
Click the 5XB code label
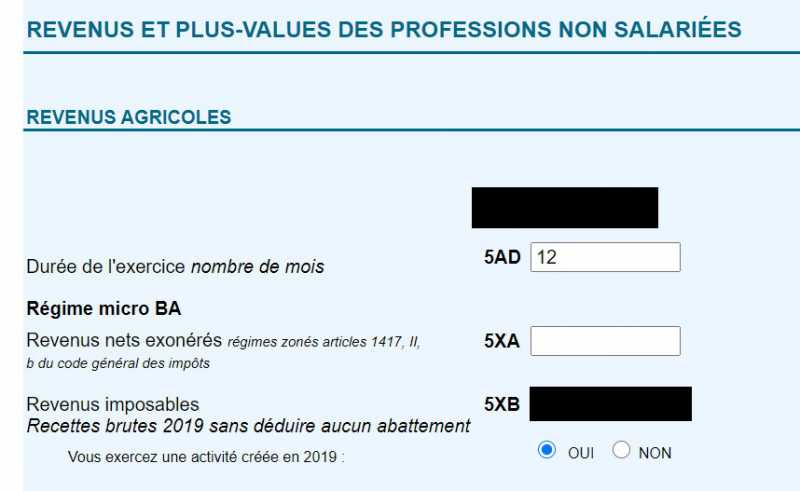click(x=502, y=405)
